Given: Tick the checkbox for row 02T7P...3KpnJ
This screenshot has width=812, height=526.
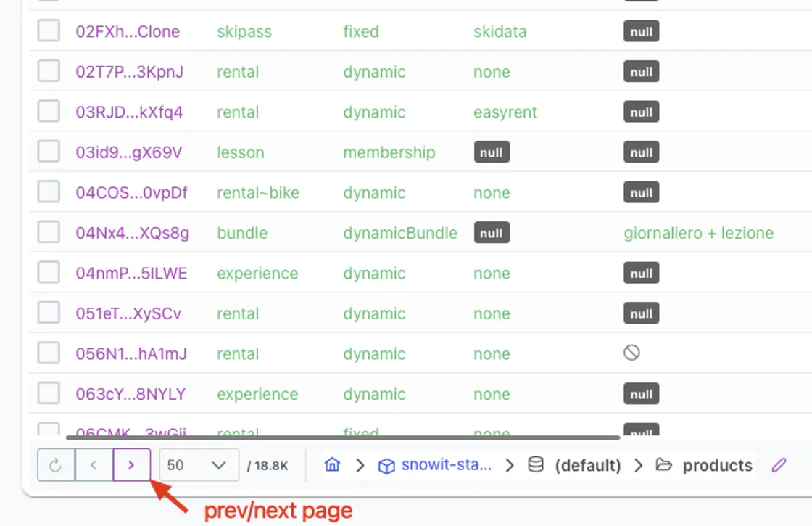Looking at the screenshot, I should pos(49,71).
